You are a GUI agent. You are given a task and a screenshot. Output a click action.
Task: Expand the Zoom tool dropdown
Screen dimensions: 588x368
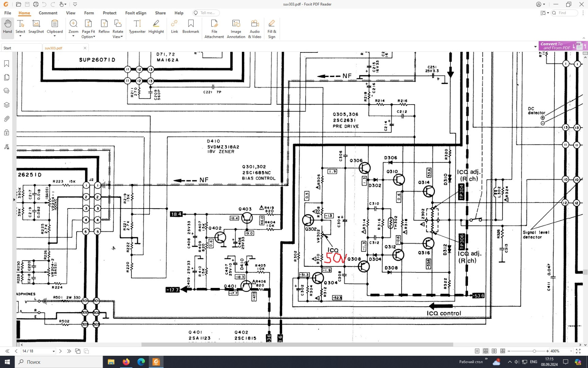(x=73, y=36)
